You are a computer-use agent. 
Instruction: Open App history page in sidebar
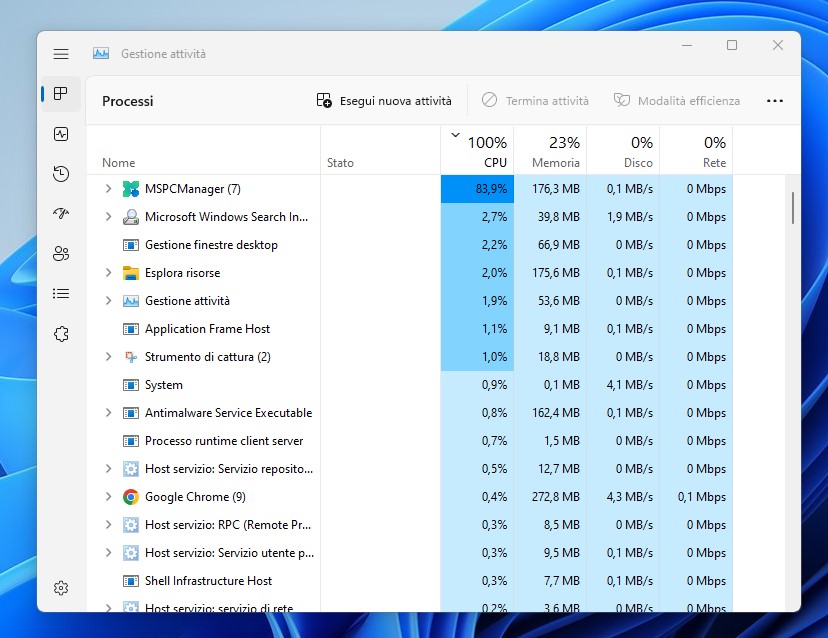[x=61, y=174]
